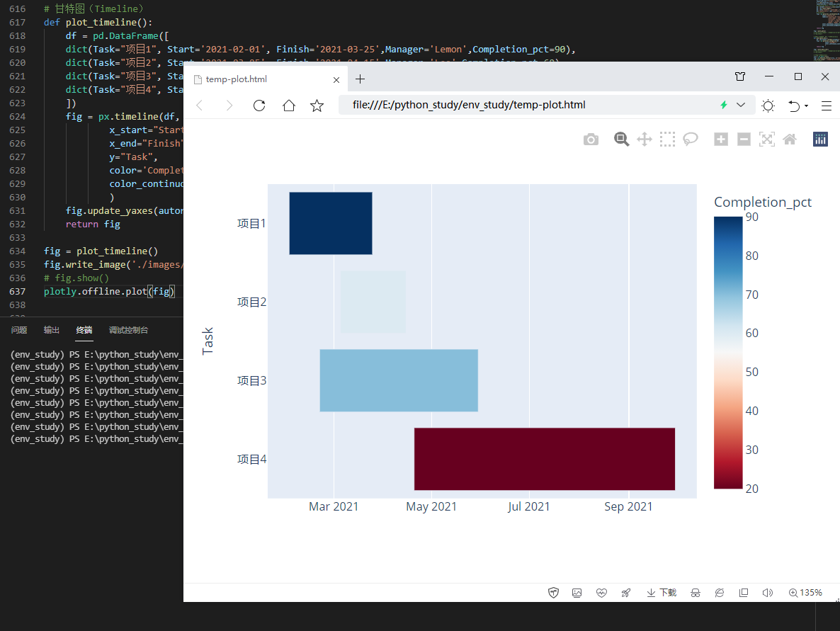Image resolution: width=840 pixels, height=631 pixels.
Task: Activate the Pan tool on the chart
Action: [x=644, y=139]
